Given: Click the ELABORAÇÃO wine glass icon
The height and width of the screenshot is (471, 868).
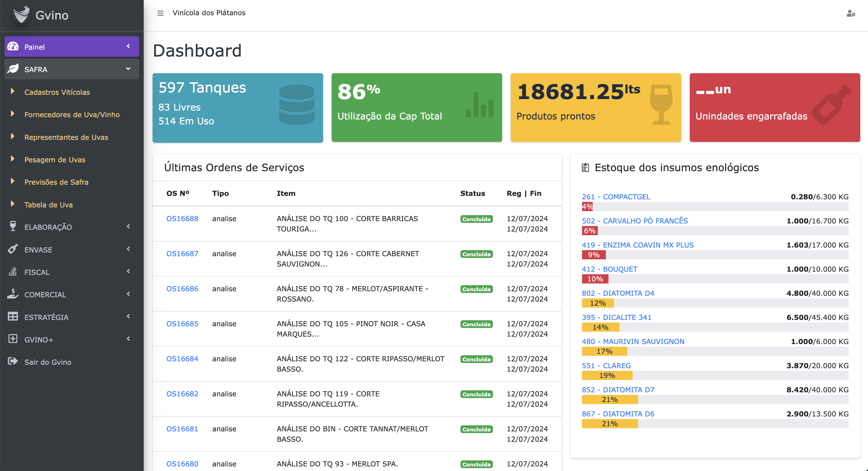Looking at the screenshot, I should tap(13, 227).
